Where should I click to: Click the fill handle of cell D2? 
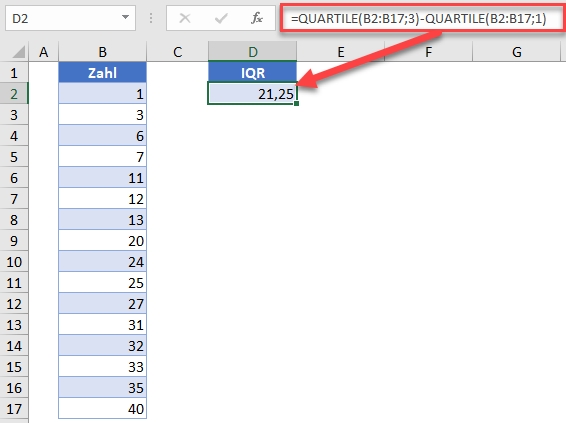296,104
